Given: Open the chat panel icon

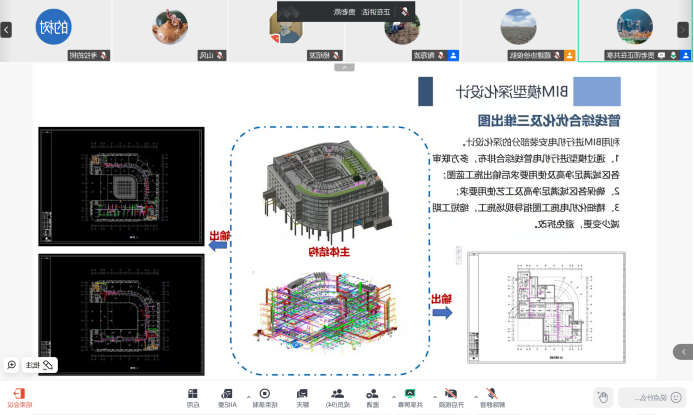Looking at the screenshot, I should [302, 393].
